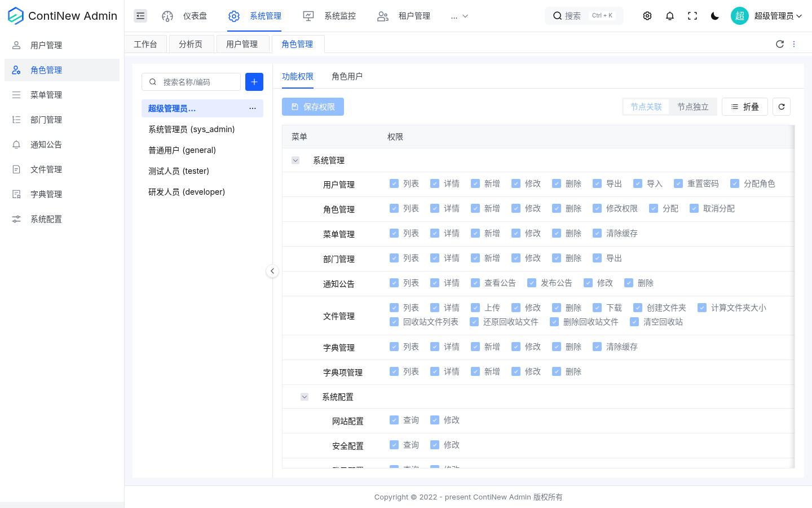Add a new role with plus button
Image resolution: width=812 pixels, height=508 pixels.
(x=254, y=82)
